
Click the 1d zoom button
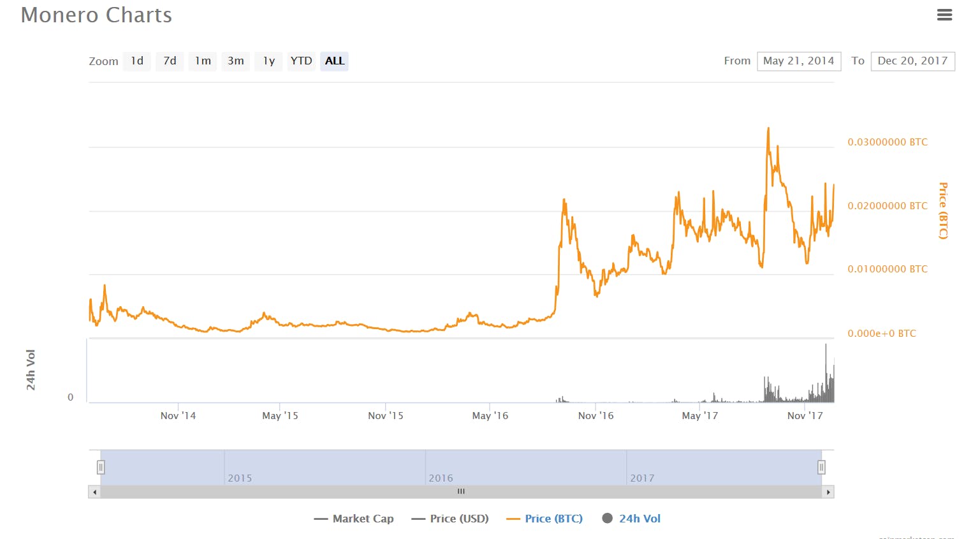point(136,61)
